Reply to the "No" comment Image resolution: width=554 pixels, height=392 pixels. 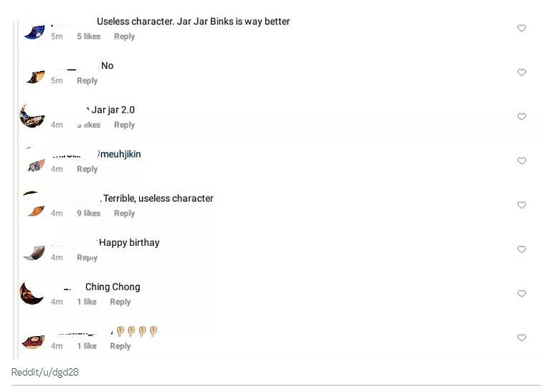click(87, 81)
